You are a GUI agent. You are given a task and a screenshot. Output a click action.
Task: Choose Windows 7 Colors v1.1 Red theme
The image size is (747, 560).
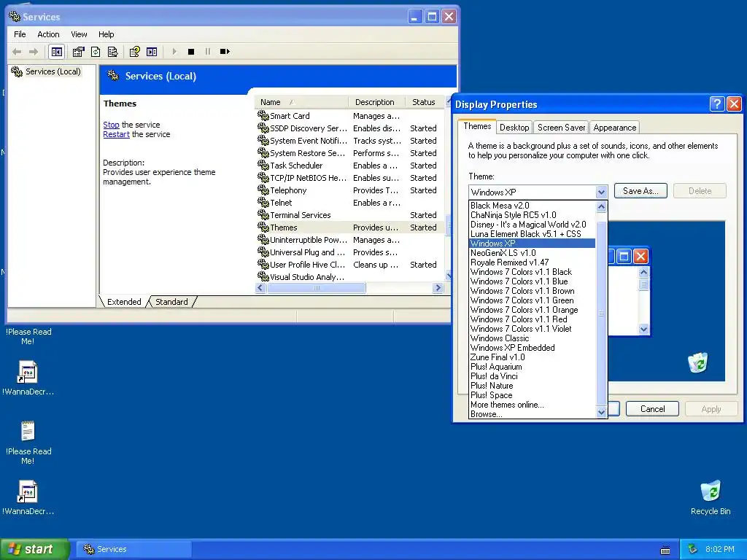(x=532, y=319)
